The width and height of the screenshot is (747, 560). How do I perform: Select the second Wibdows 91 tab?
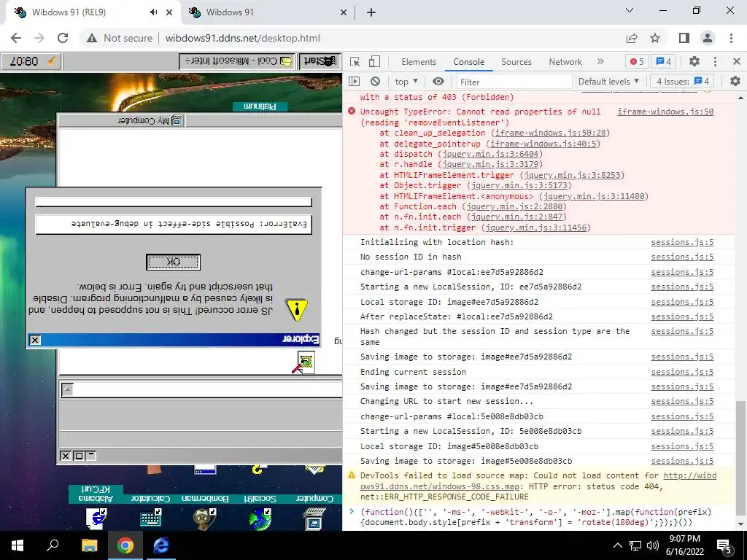267,12
